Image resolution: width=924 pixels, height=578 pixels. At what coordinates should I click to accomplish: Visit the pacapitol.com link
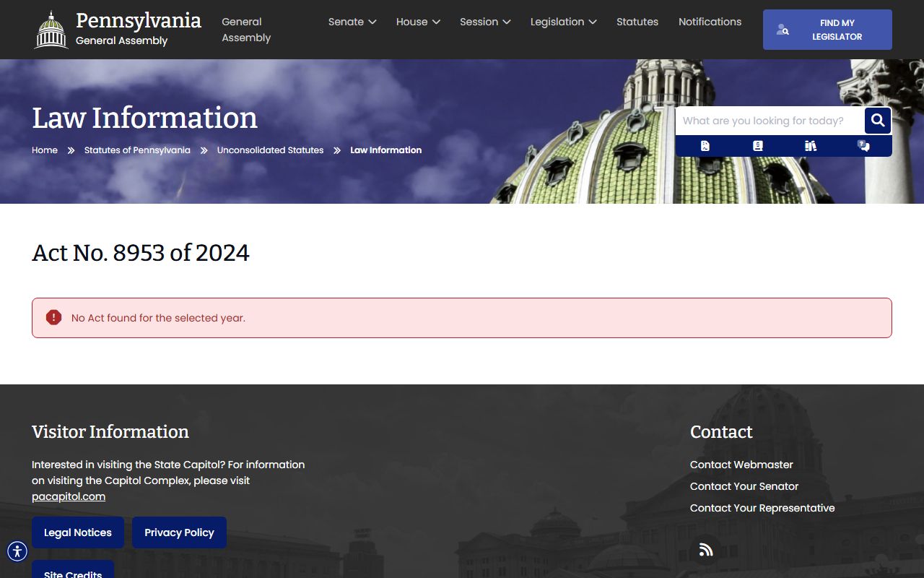69,496
